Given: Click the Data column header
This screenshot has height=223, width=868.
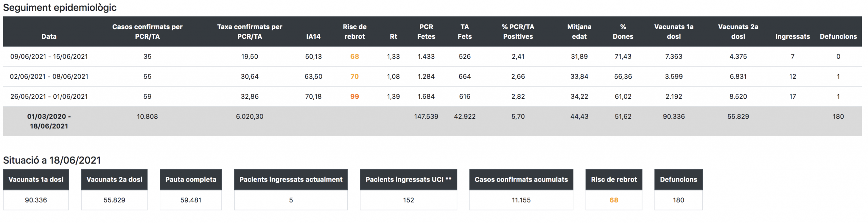Looking at the screenshot, I should coord(49,36).
